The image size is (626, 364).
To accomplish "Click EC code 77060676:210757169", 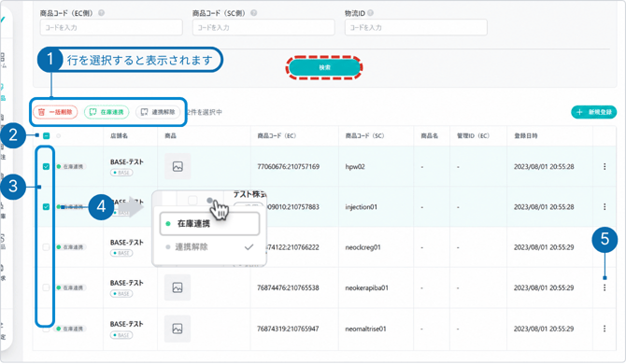I will click(289, 167).
